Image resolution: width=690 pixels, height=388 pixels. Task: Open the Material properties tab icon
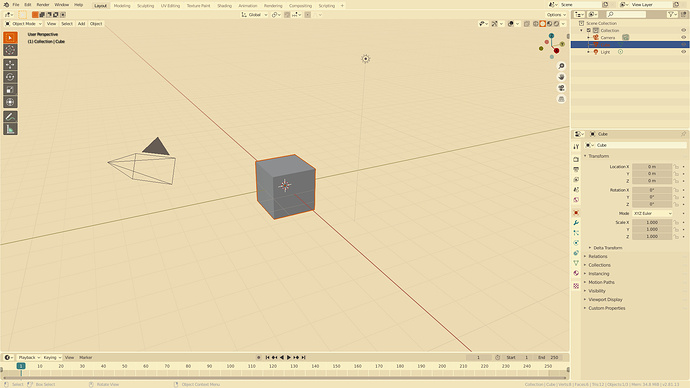(576, 273)
